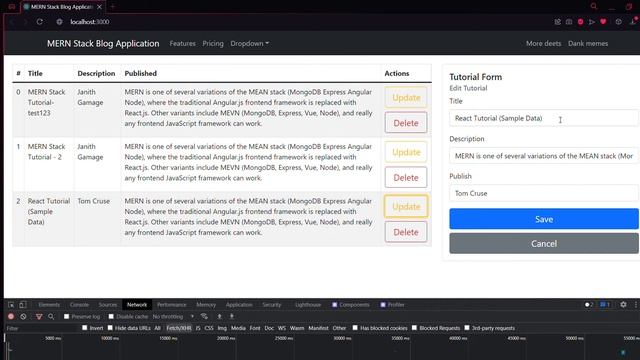Import a HAR file with upload arrow

[219, 316]
